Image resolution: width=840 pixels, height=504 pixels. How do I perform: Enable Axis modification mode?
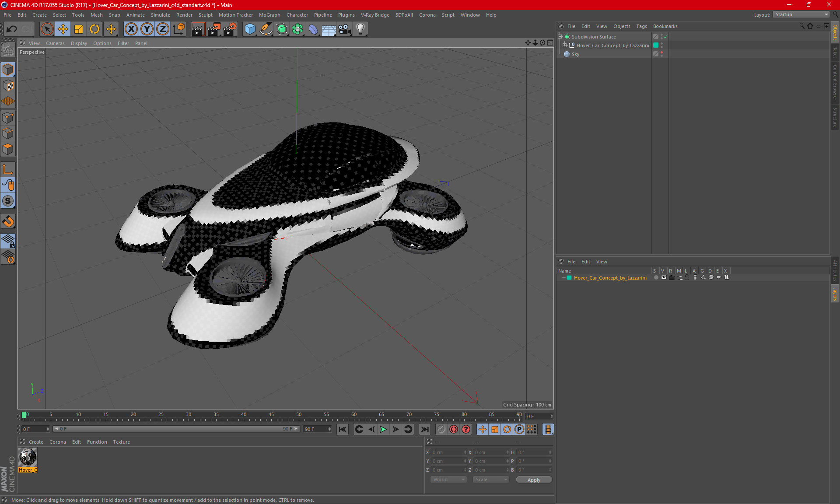(8, 169)
